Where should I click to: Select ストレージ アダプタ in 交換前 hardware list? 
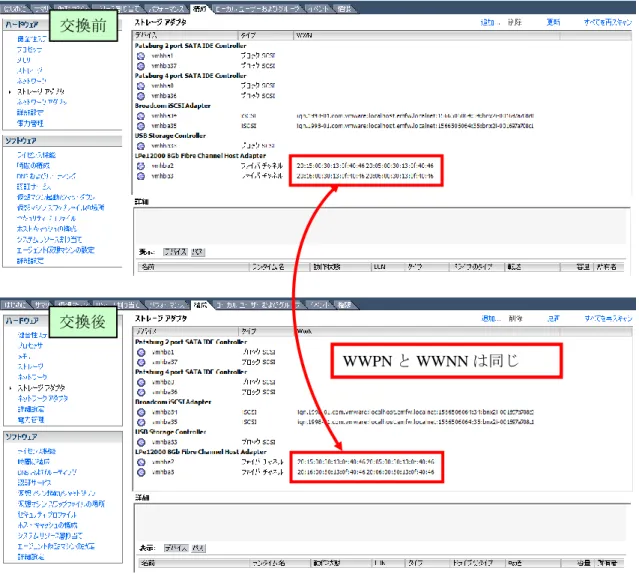click(40, 92)
